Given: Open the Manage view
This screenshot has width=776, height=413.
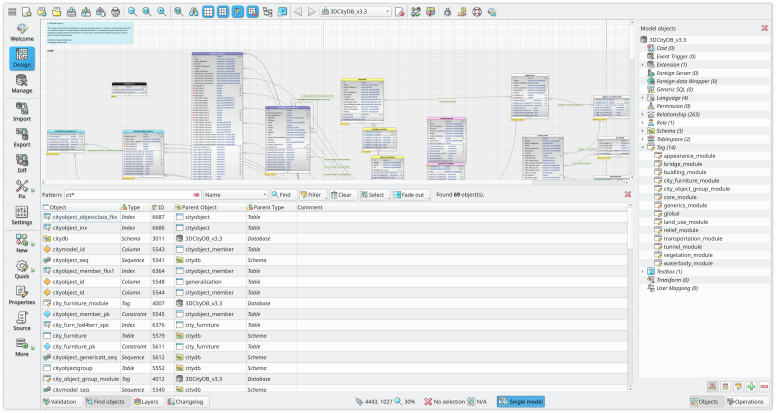Looking at the screenshot, I should click(22, 84).
